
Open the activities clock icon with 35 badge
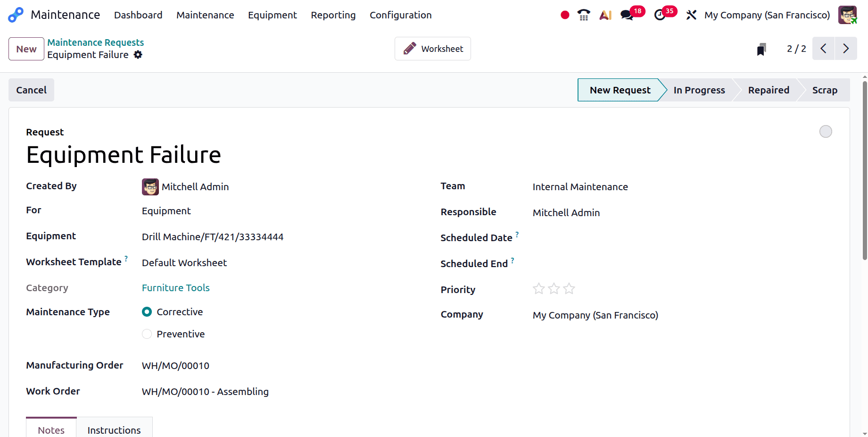[660, 15]
